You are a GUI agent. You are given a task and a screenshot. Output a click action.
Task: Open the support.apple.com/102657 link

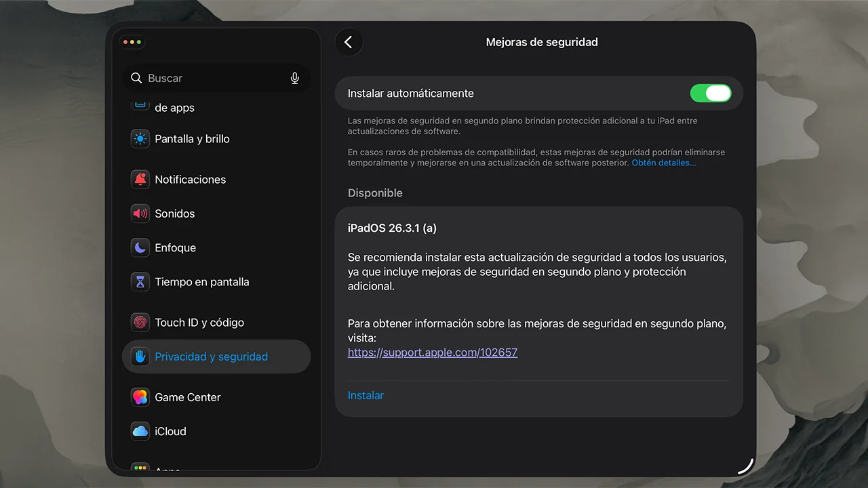(432, 352)
